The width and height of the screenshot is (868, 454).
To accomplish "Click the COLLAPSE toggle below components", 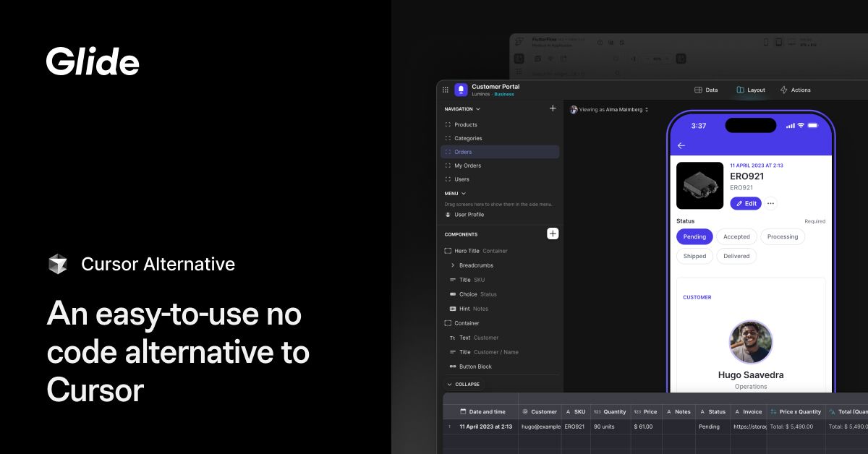I will (463, 384).
